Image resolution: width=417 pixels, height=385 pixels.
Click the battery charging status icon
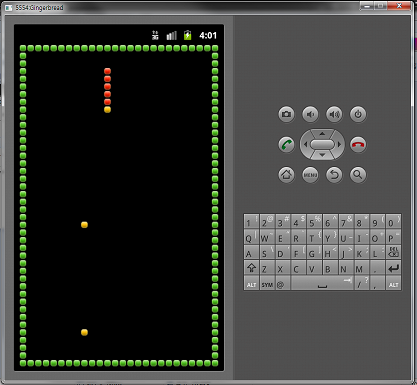pos(188,35)
